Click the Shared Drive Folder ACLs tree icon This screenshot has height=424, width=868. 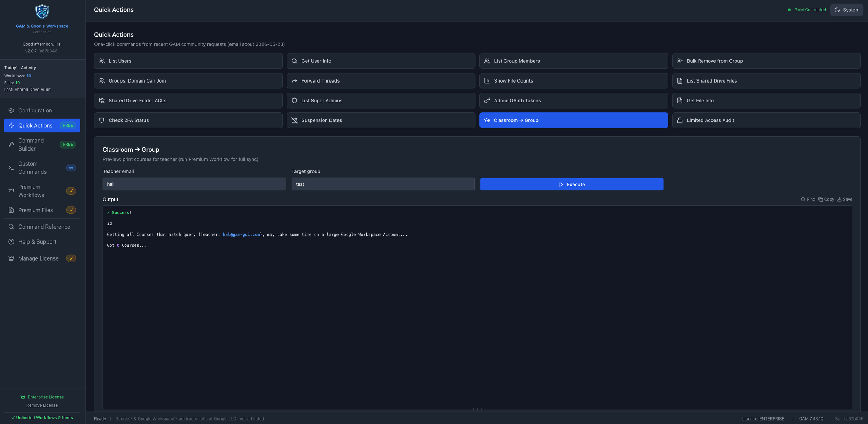point(102,101)
